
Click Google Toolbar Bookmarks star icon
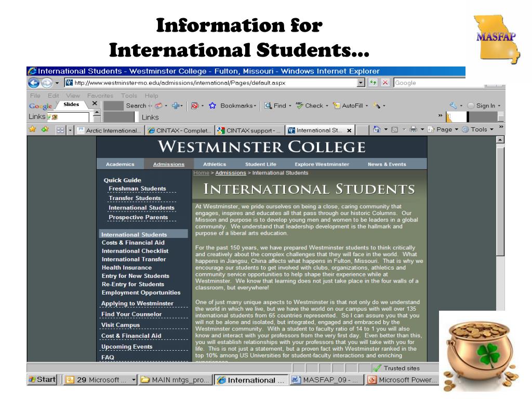[x=212, y=105]
